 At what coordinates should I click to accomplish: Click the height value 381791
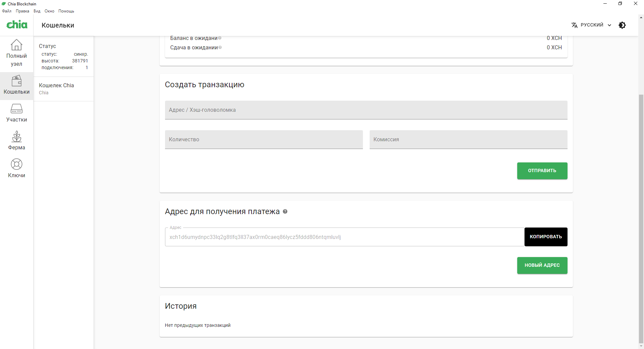(x=80, y=61)
